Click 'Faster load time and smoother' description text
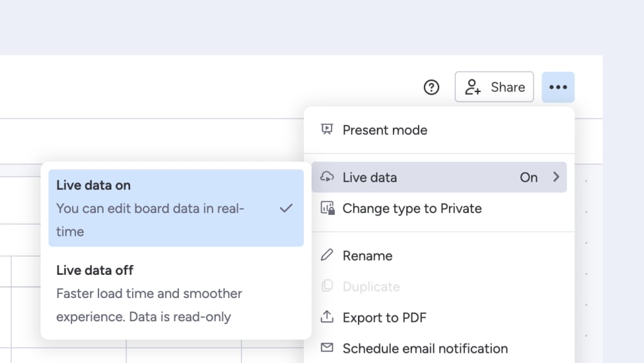This screenshot has width=644, height=363. tap(149, 293)
